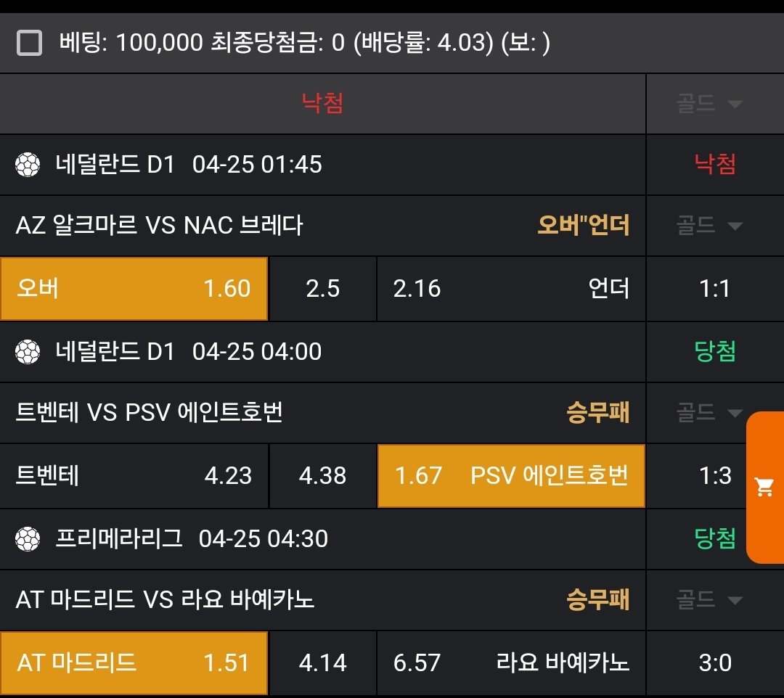This screenshot has height=698, width=784.
Task: Click the 4.14 draw odds cell
Action: [322, 663]
